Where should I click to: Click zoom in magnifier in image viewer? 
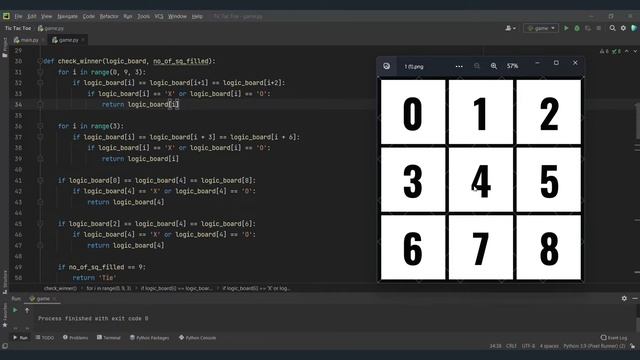coord(494,66)
